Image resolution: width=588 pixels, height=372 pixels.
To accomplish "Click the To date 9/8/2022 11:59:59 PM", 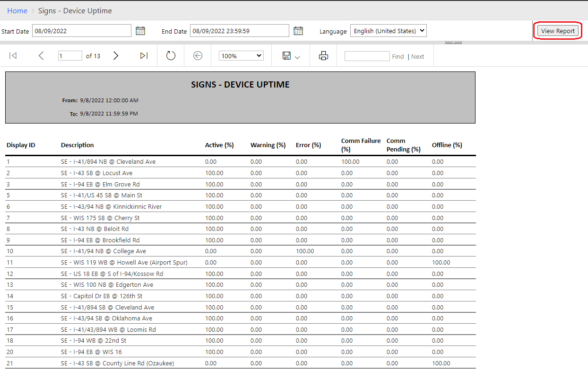I will coord(109,114).
